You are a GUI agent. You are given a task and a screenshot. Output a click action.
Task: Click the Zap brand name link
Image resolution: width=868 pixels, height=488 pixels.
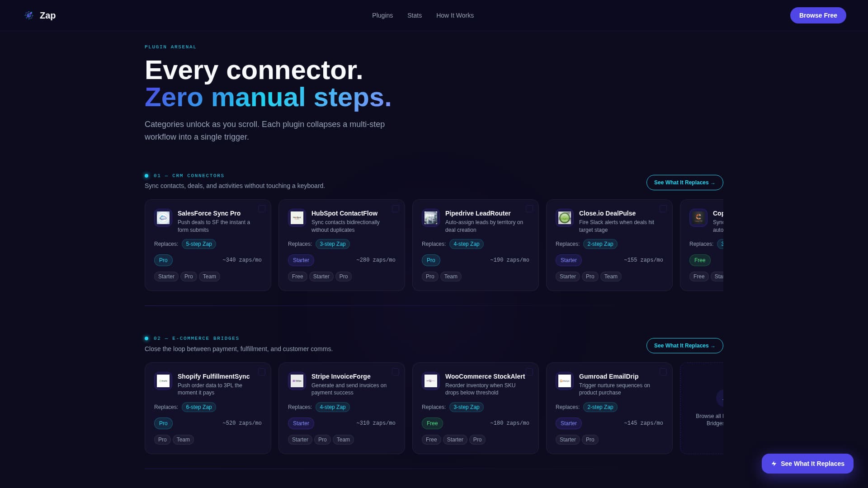[47, 15]
